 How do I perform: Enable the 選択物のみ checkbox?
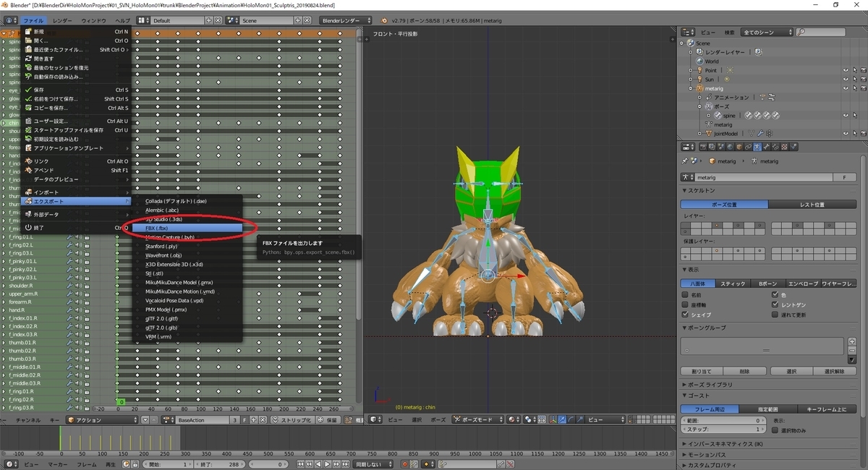[x=775, y=430]
